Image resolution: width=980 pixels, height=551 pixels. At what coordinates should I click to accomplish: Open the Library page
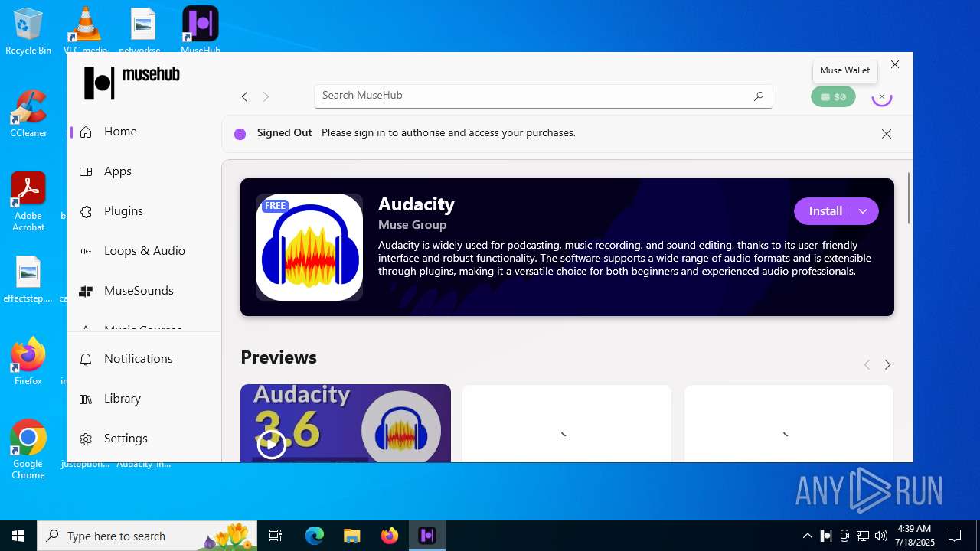(144, 399)
